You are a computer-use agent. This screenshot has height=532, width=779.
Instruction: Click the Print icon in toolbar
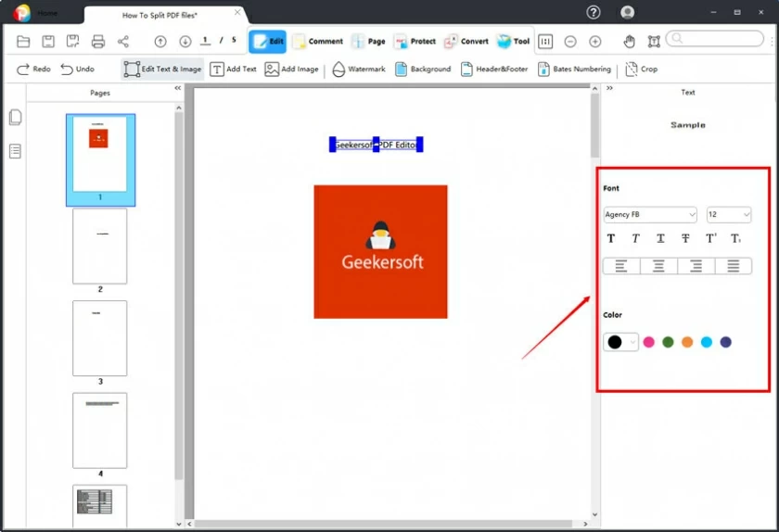[98, 42]
